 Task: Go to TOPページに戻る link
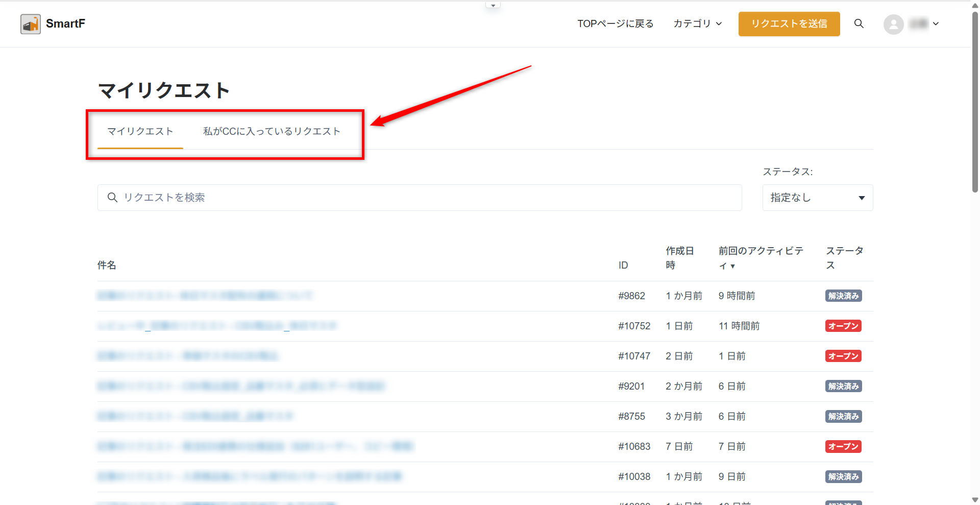pyautogui.click(x=615, y=24)
